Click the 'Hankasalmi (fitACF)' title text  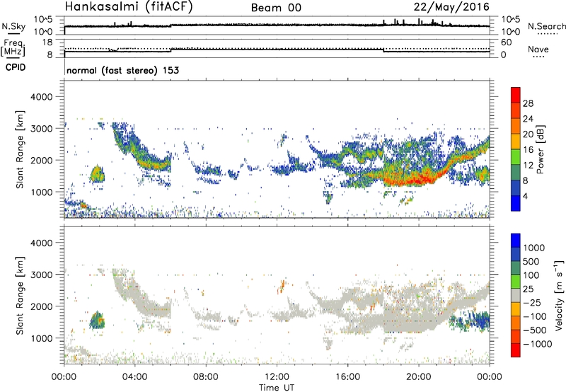click(x=129, y=7)
